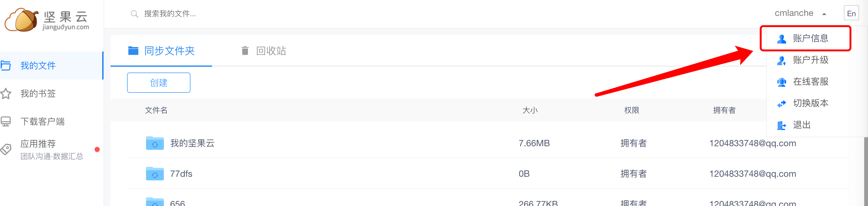Image resolution: width=868 pixels, height=206 pixels.
Task: Switch to the 同步文件夹 tab
Action: click(x=161, y=51)
